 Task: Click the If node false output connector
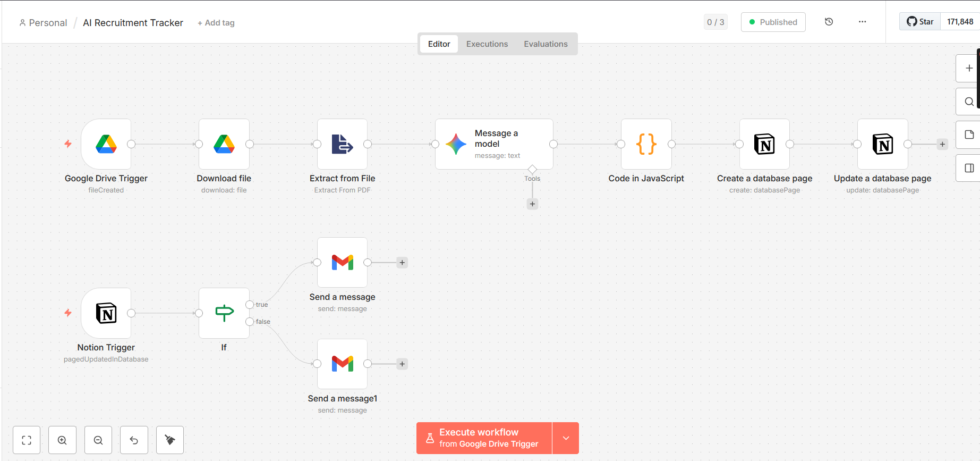[250, 322]
